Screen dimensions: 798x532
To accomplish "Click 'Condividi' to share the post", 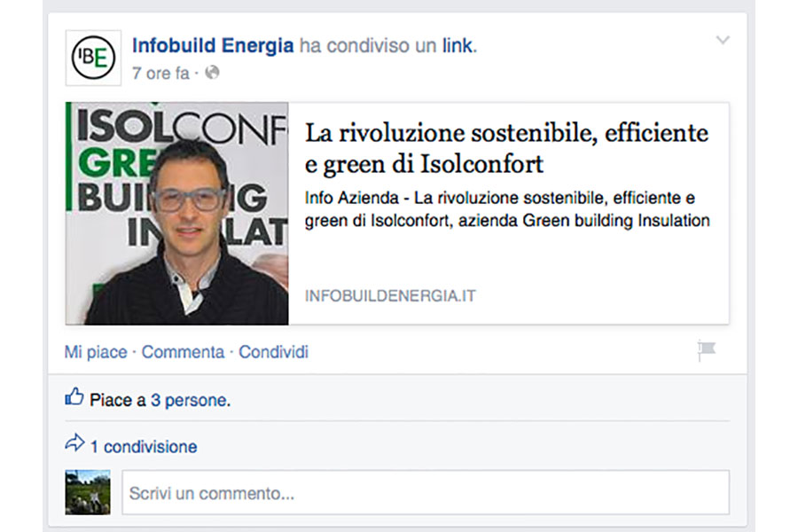I will click(273, 352).
